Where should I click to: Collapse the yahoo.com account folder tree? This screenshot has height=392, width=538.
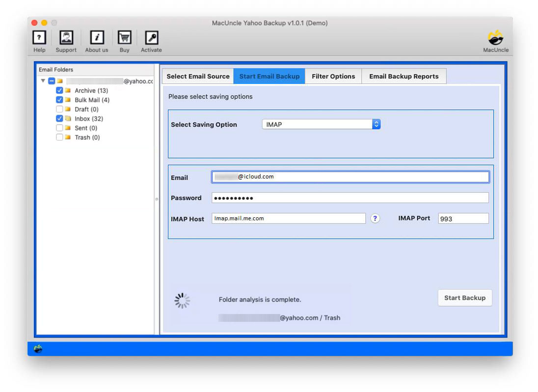click(43, 81)
